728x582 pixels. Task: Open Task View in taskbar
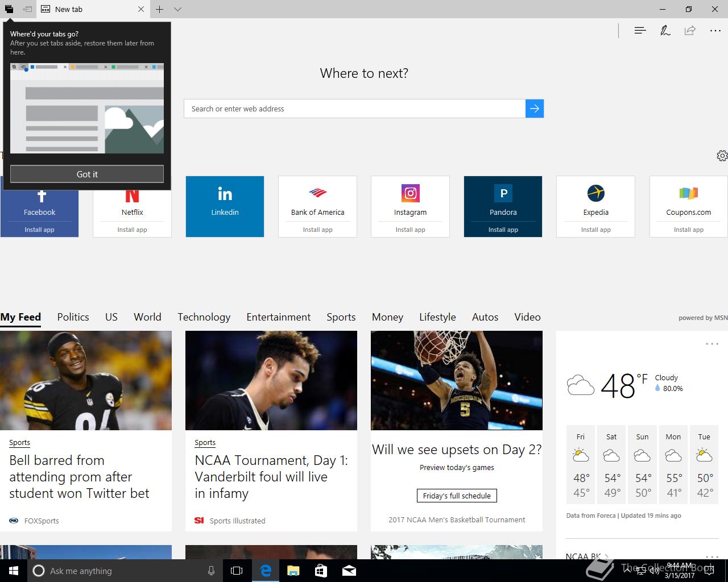pyautogui.click(x=237, y=571)
